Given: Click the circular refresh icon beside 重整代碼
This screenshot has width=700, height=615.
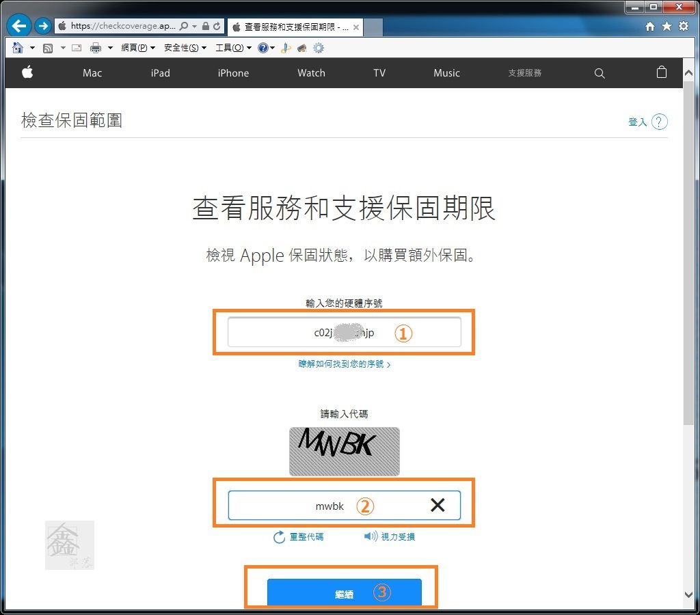Looking at the screenshot, I should pos(280,537).
